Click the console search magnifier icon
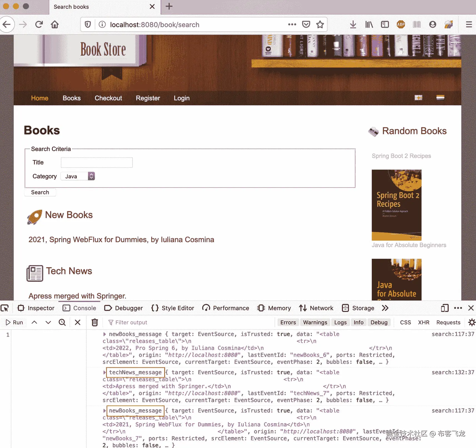 [62, 322]
